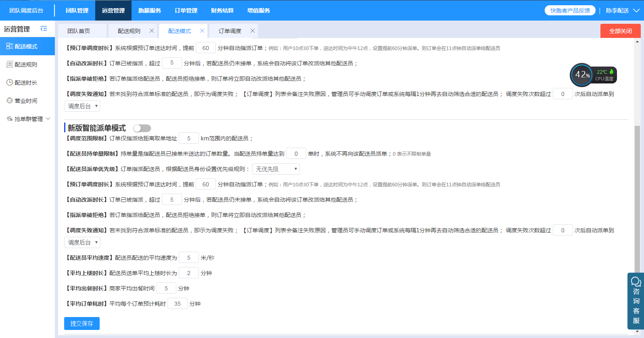
Task: Close the 配送模式 tab
Action: 202,31
